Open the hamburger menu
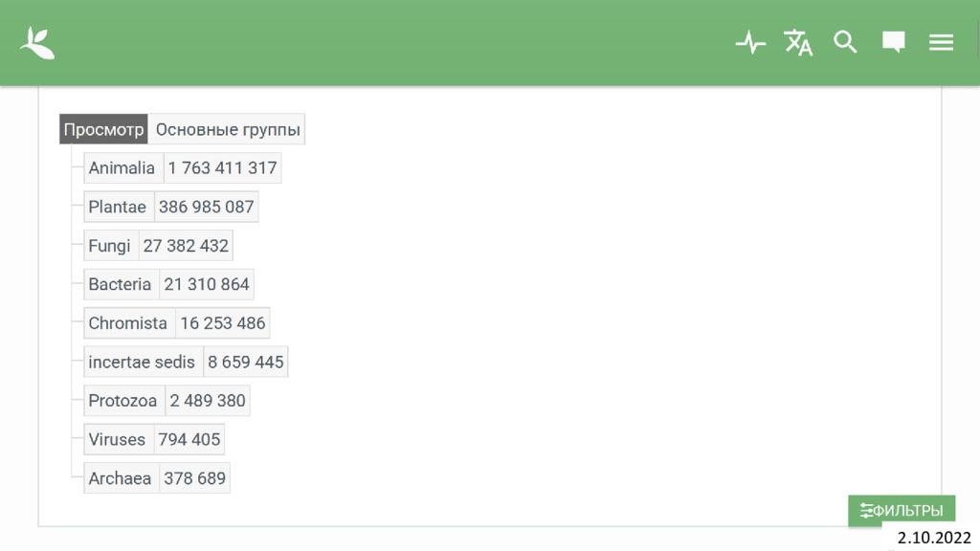Viewport: 980px width, 551px height. click(941, 42)
